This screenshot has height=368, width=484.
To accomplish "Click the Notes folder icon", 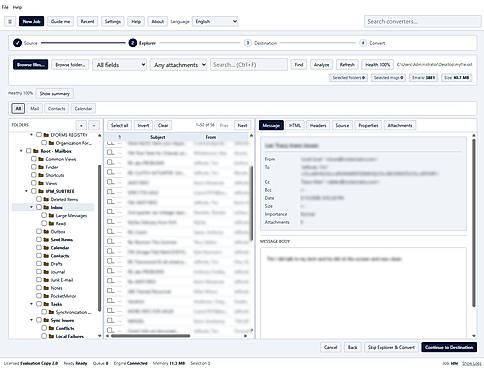I will (46, 288).
